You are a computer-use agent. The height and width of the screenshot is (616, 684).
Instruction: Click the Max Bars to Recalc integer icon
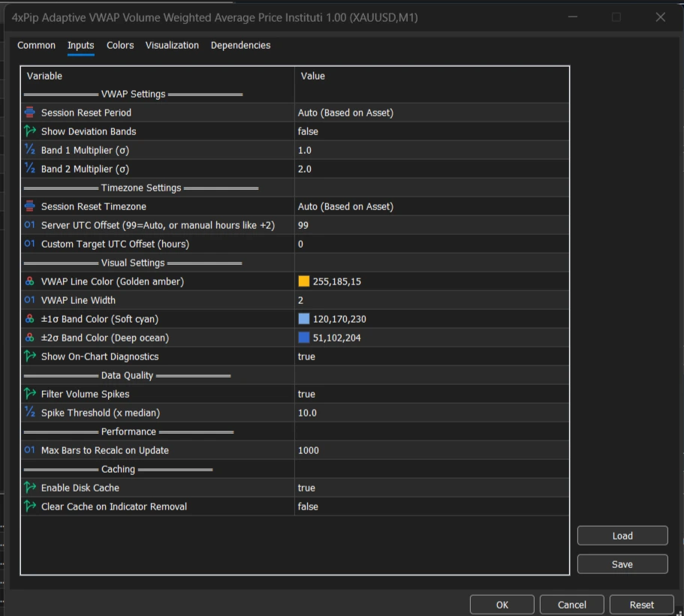point(30,450)
